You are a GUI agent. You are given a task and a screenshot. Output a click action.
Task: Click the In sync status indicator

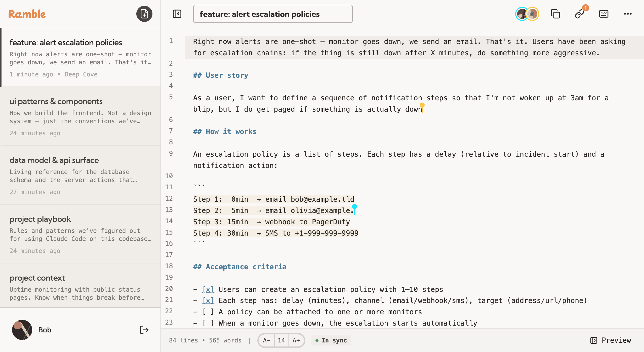point(331,340)
